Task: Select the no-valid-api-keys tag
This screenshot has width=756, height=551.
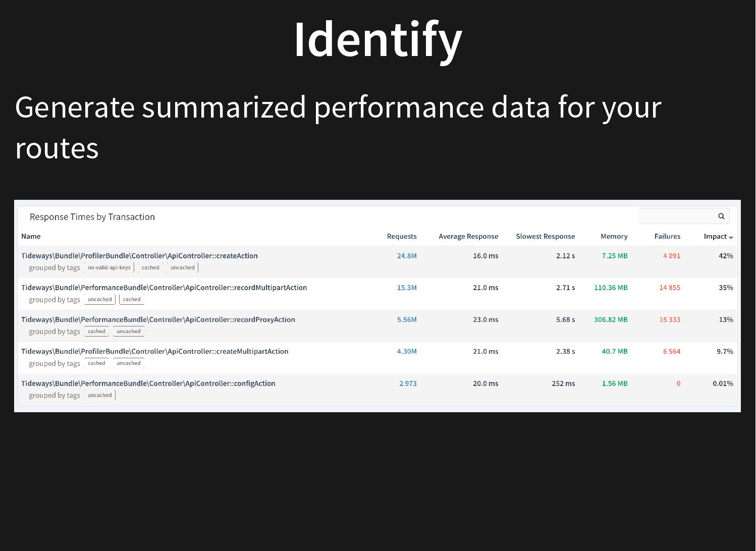Action: point(109,267)
